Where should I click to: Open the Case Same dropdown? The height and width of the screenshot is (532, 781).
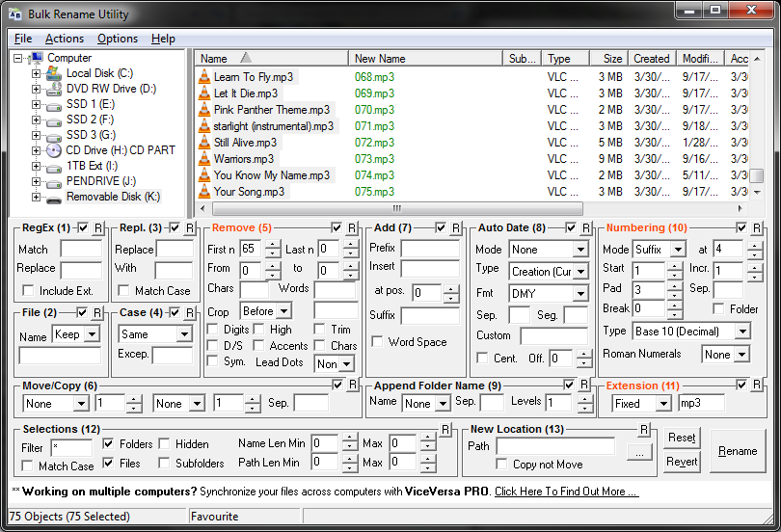coord(184,334)
